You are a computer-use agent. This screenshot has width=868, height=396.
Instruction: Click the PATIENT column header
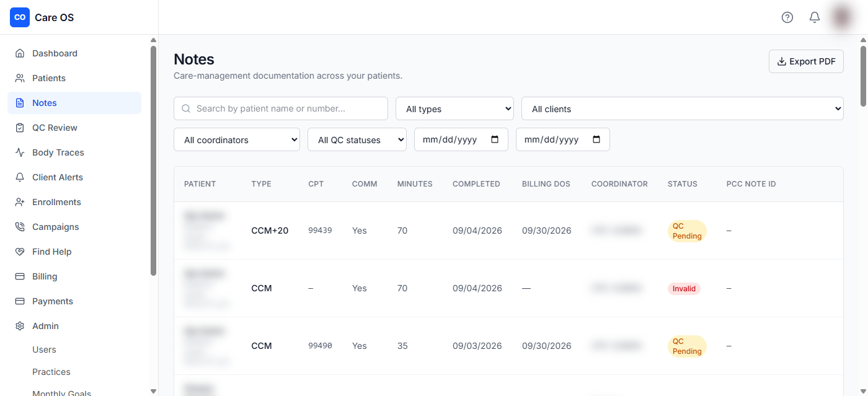coord(200,184)
